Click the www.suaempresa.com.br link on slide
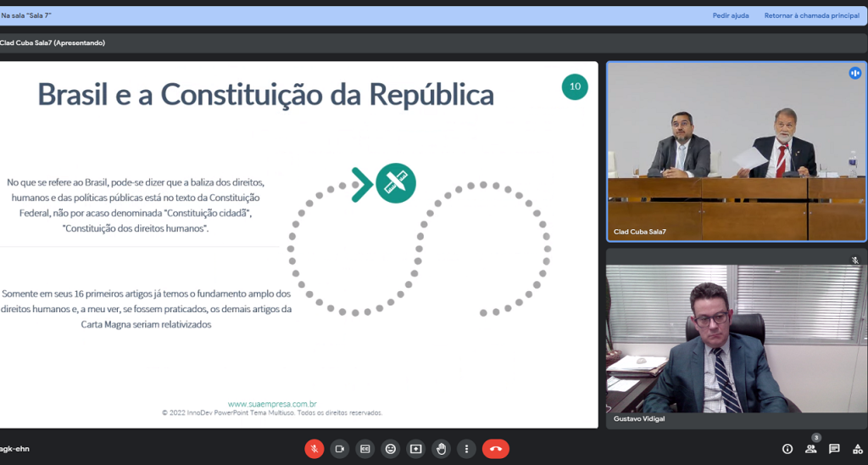The width and height of the screenshot is (868, 465). coord(272,404)
